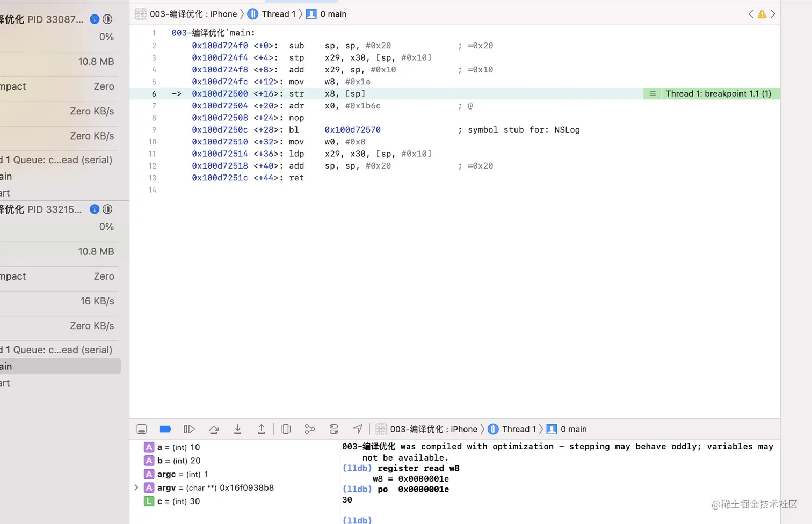Open debug bar '0 main' segment
Screen dimensions: 812x524
click(567, 429)
